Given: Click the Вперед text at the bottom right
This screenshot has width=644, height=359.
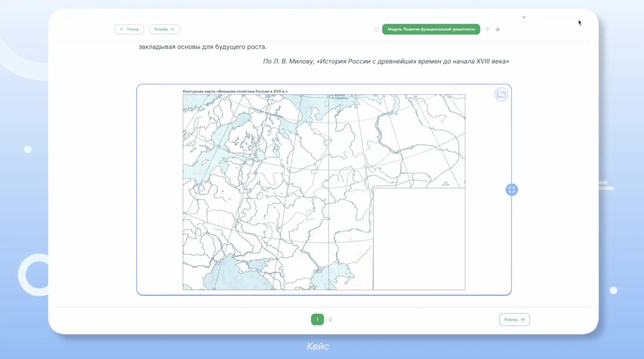Looking at the screenshot, I should (x=511, y=319).
